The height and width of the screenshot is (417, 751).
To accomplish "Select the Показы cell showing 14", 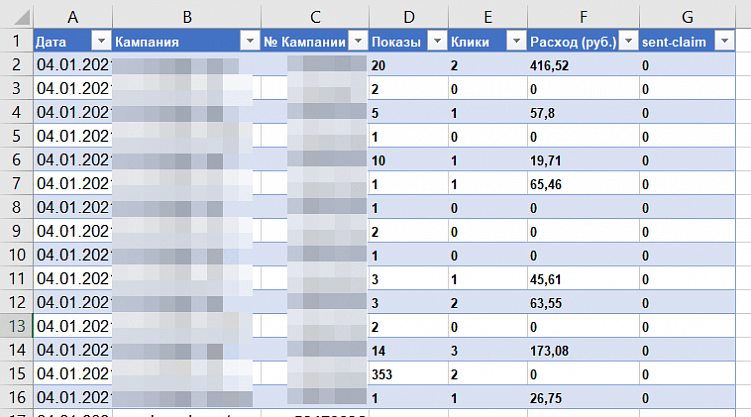I will tap(409, 350).
